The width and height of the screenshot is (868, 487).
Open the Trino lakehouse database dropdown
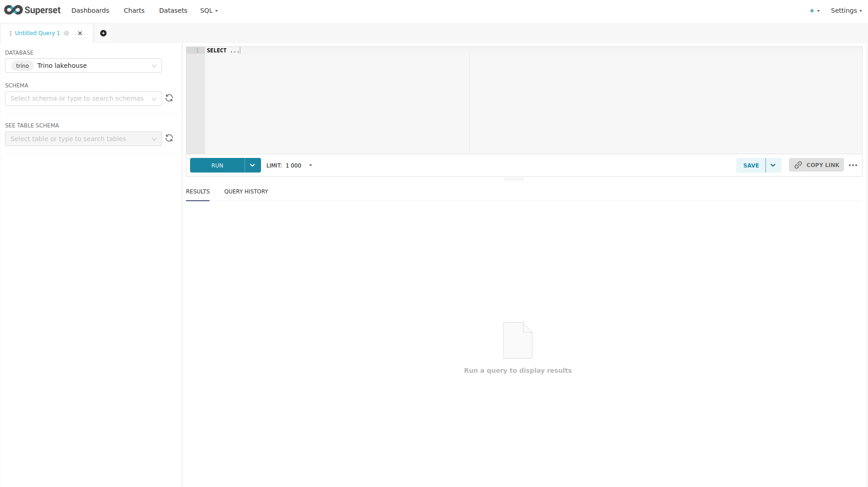pos(83,66)
